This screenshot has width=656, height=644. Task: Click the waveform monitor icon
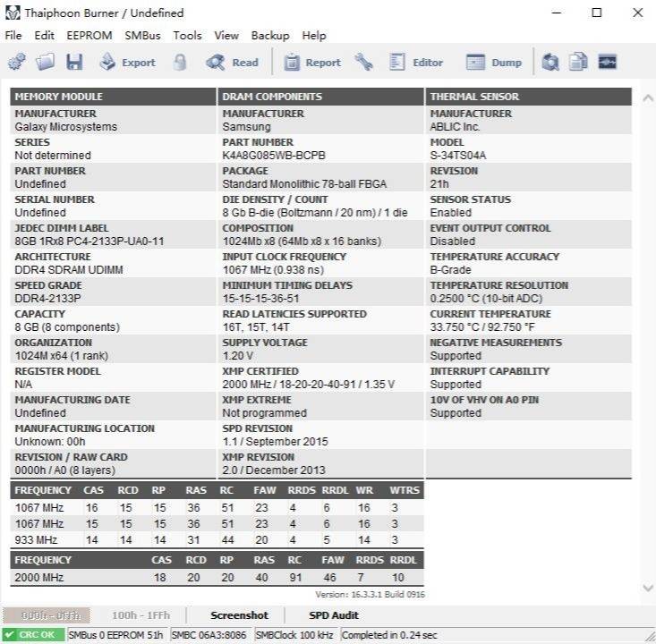608,62
